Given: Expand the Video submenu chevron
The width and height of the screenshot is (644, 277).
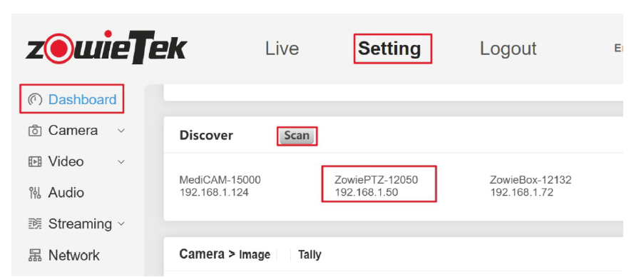Looking at the screenshot, I should click(x=121, y=162).
